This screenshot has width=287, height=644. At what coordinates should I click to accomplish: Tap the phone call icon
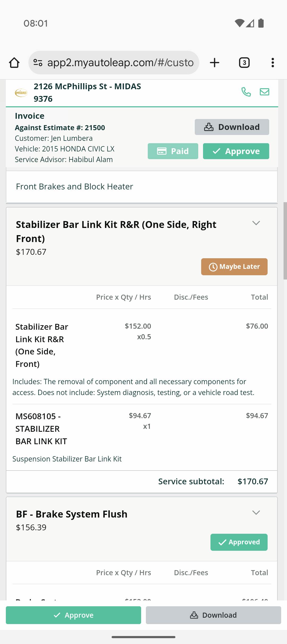coord(246,92)
